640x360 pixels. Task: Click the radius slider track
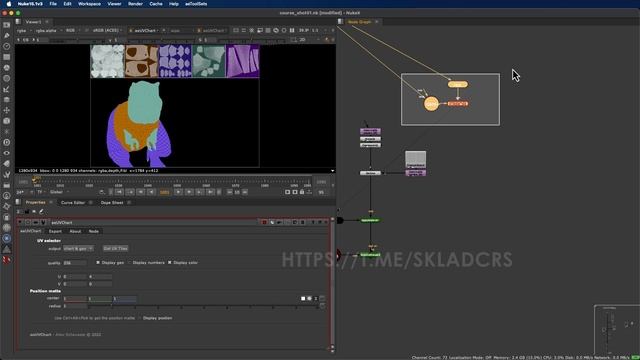(203, 306)
